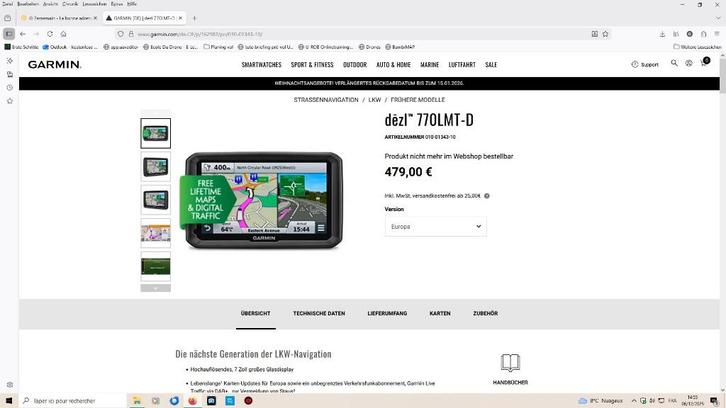Open the Handbücher book icon

tap(510, 363)
